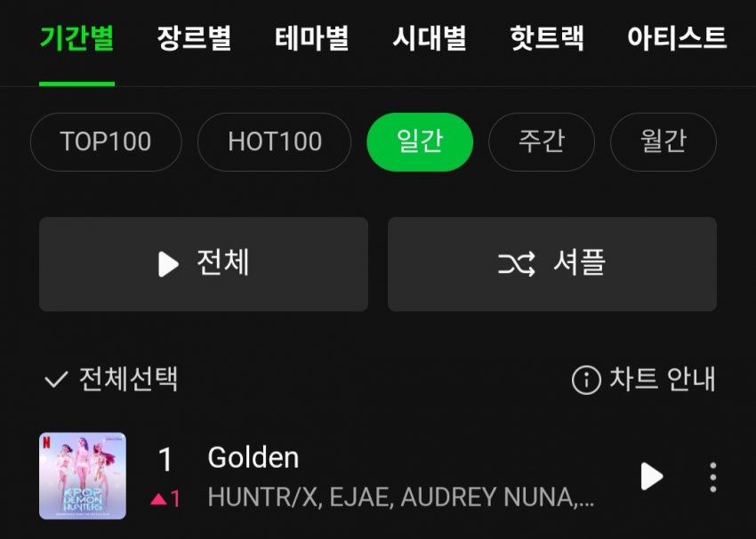This screenshot has height=539, width=756.
Task: Play the Golden track with its play icon
Action: point(652,477)
